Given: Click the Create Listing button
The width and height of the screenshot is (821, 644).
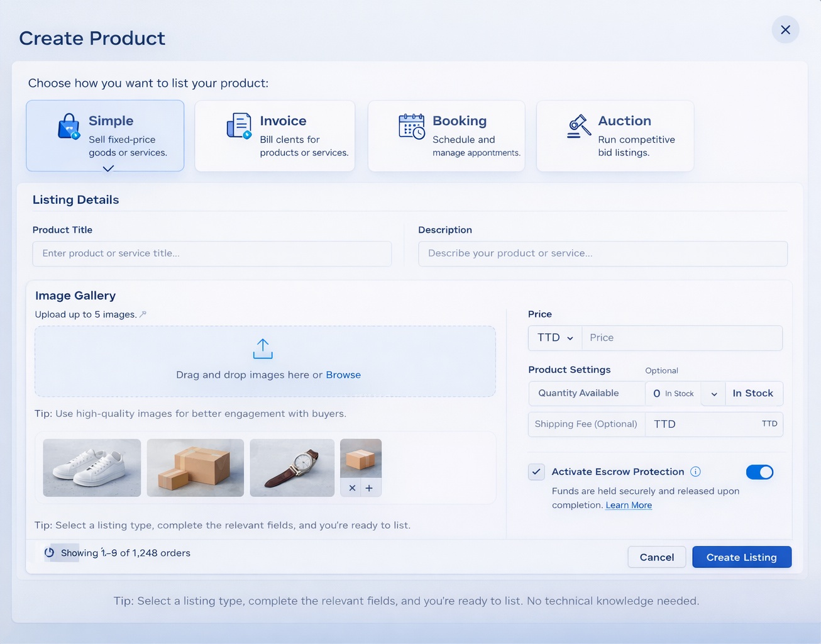Looking at the screenshot, I should (x=741, y=557).
